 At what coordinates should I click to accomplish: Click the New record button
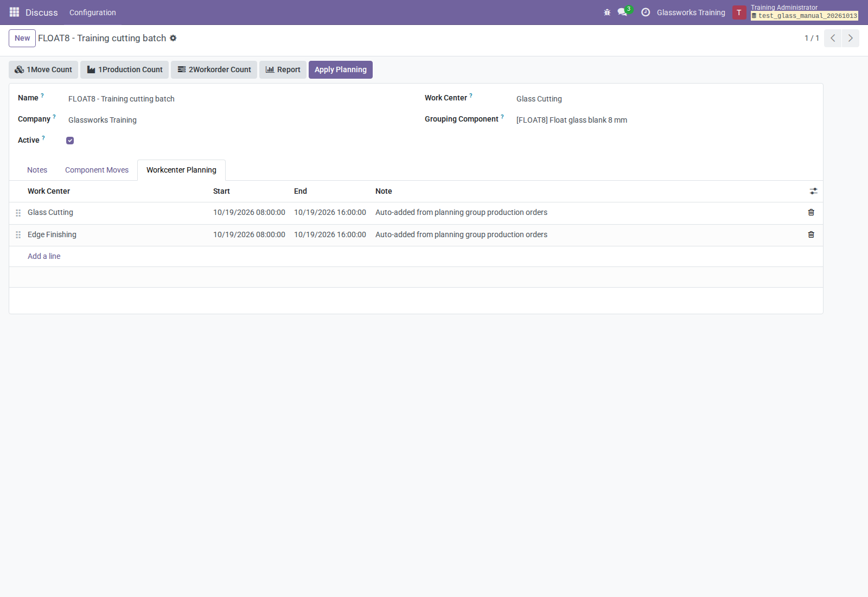(22, 38)
